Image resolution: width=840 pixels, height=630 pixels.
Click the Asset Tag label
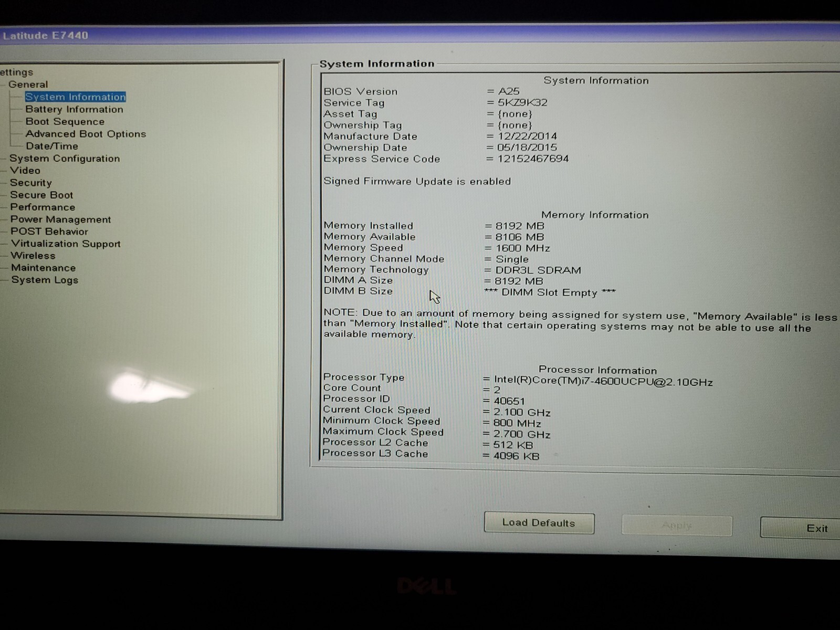tap(350, 114)
